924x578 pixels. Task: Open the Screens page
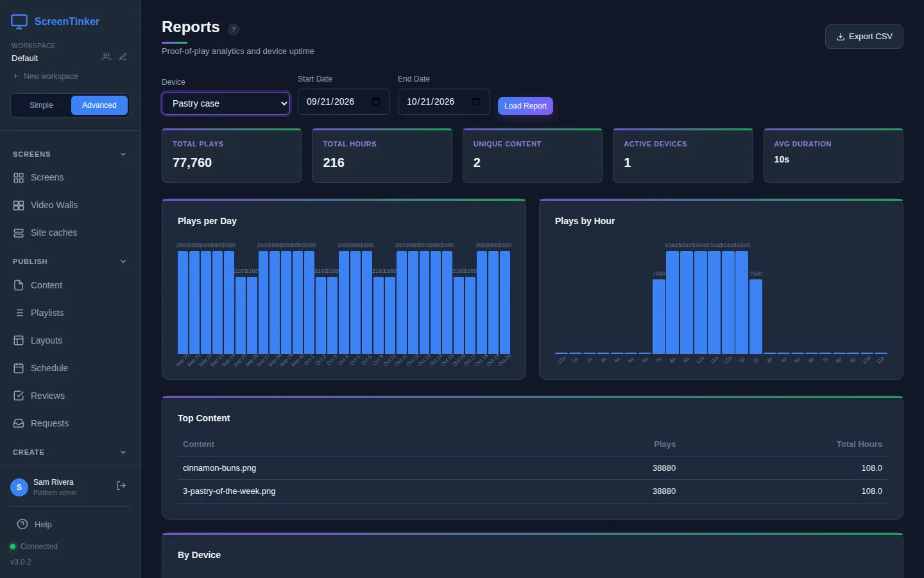(x=70, y=178)
